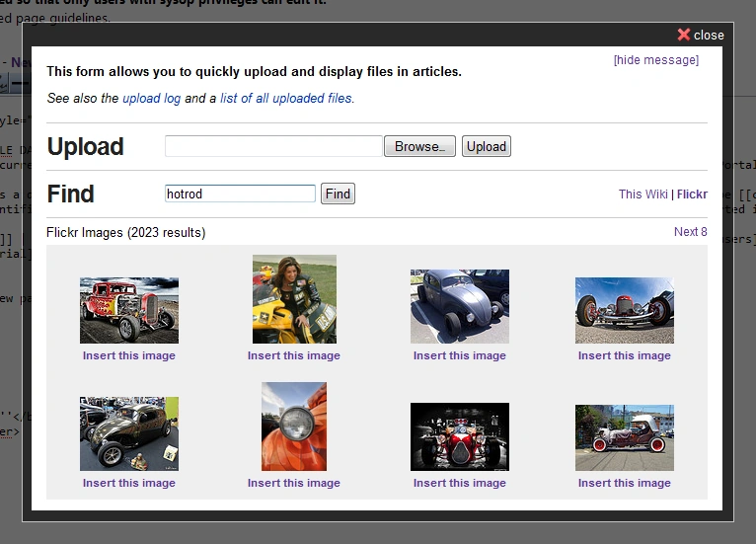Select the orange headlight close-up thumbnail
756x544 pixels.
(x=294, y=427)
